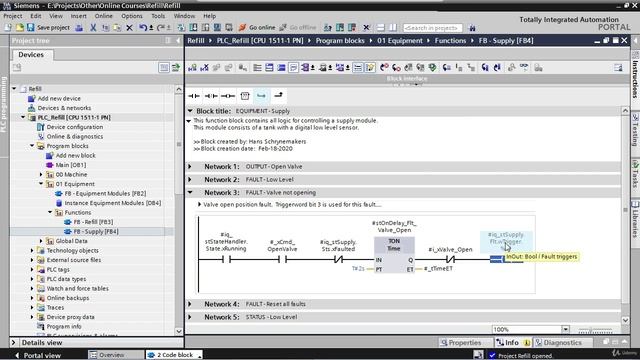The image size is (640, 360).
Task: Click Add new device in project tree
Action: tap(59, 98)
